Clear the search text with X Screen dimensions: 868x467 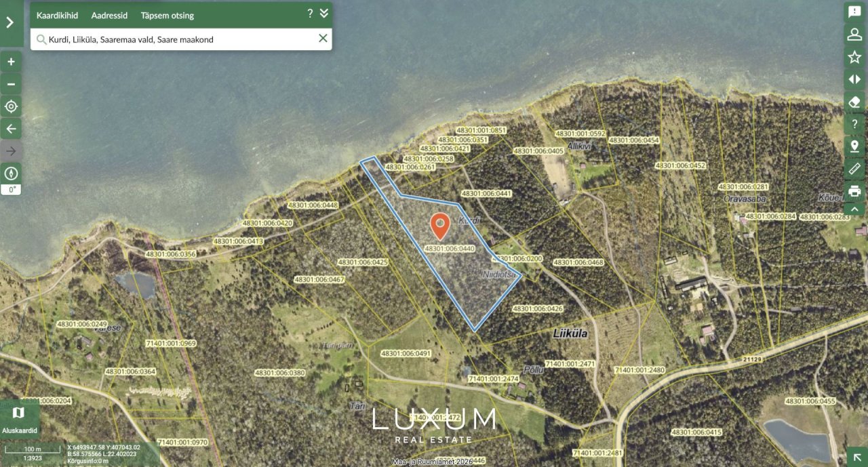click(323, 39)
